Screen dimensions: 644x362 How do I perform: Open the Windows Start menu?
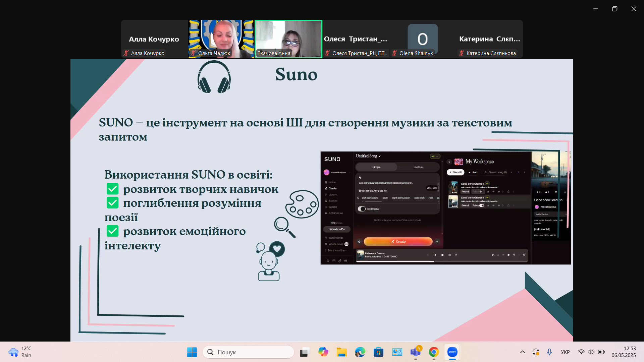click(x=192, y=352)
